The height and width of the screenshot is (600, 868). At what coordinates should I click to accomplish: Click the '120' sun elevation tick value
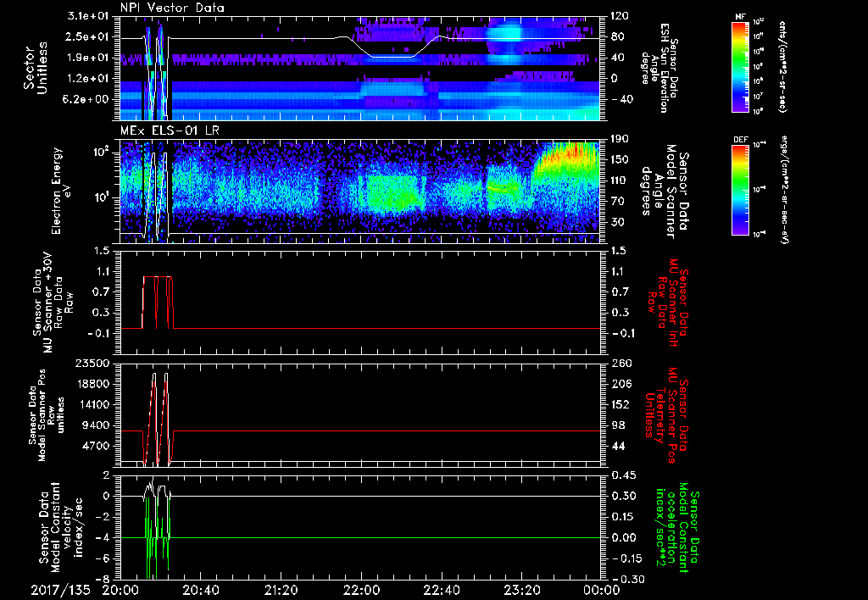click(620, 16)
